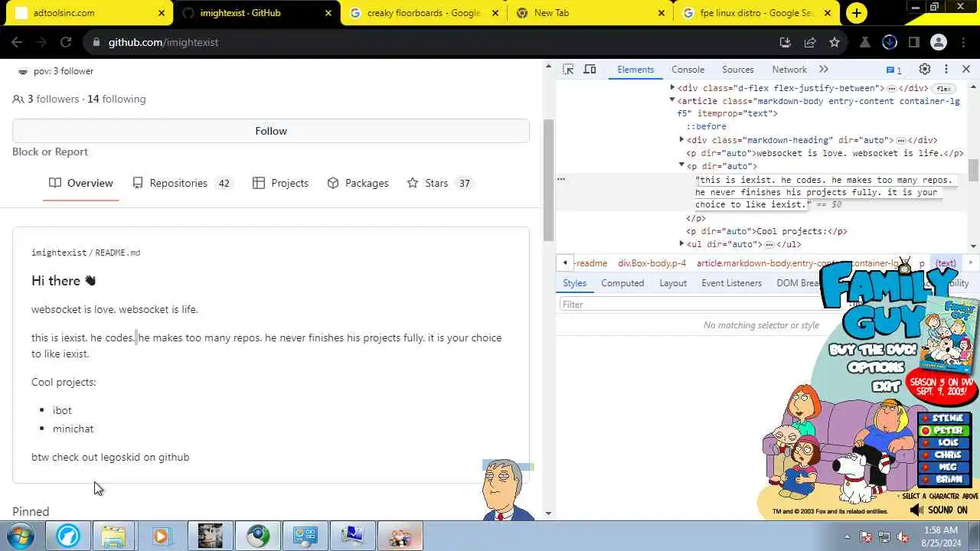Open the 14 following link
Screen dimensions: 980x551
pos(116,99)
